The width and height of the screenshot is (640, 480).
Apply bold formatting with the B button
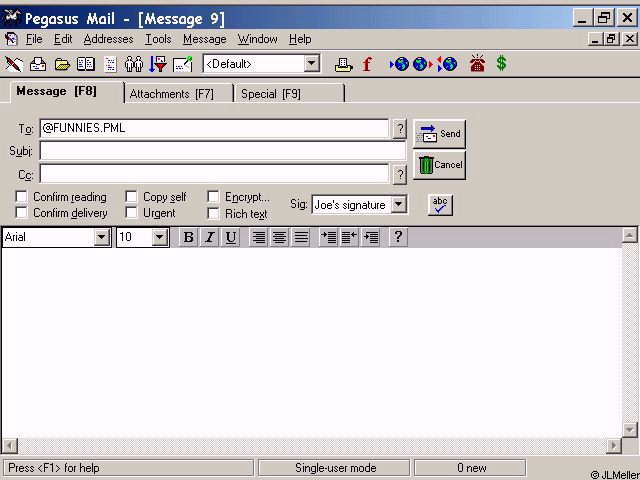[189, 237]
